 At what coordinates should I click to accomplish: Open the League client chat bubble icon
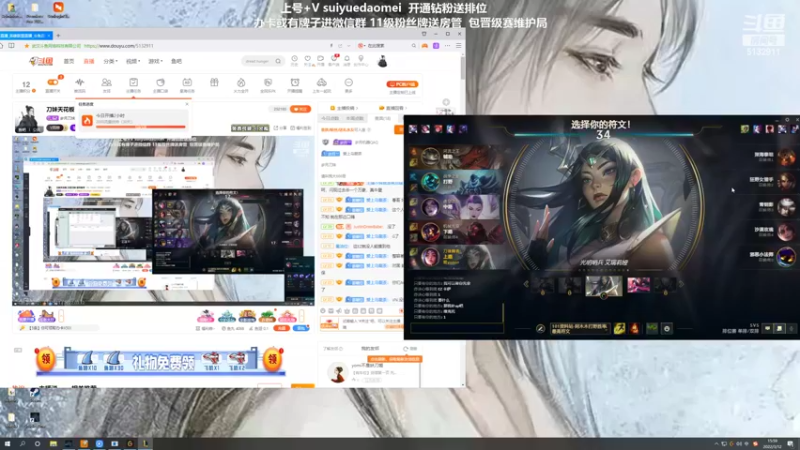click(x=767, y=329)
